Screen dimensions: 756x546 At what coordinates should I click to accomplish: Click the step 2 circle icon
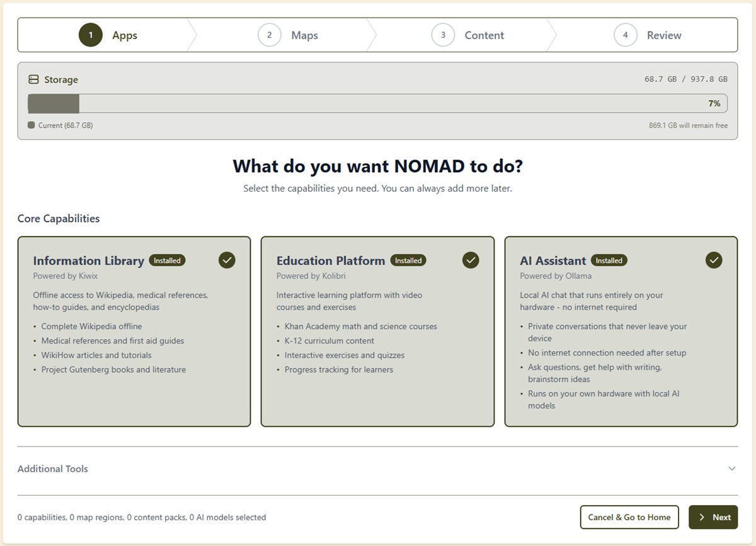click(270, 35)
